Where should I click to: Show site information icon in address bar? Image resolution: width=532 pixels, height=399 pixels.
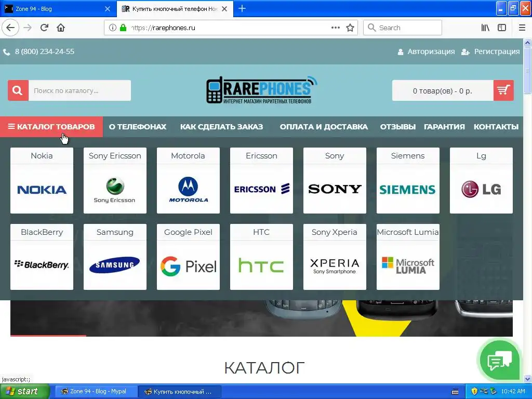point(113,28)
